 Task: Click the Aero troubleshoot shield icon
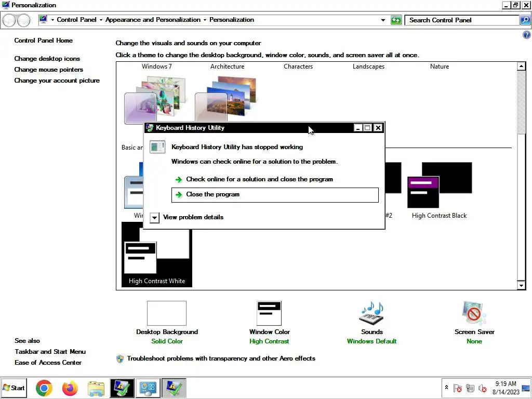120,358
